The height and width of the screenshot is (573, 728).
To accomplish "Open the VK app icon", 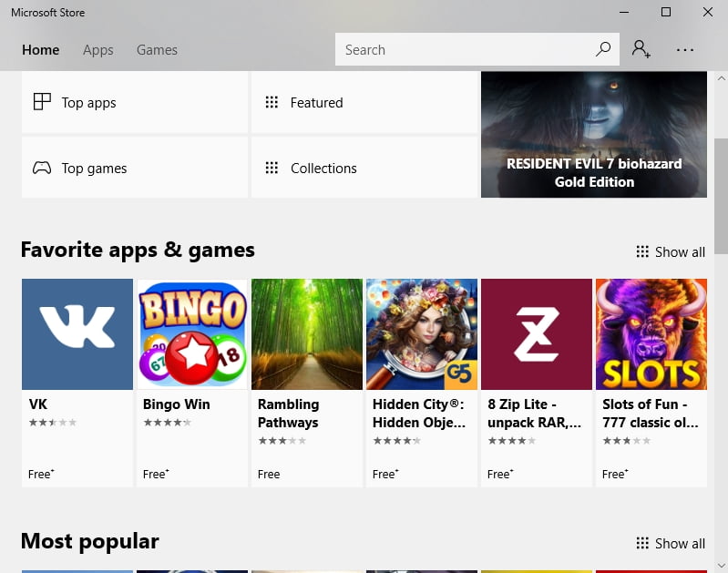I will pos(77,333).
